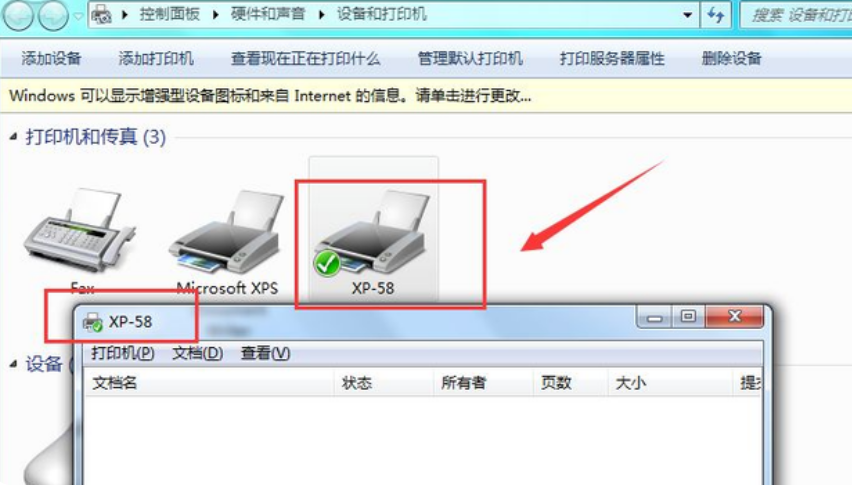Screen dimensions: 852x491
Task: Open the address bar history dropdown arrow
Action: (687, 15)
